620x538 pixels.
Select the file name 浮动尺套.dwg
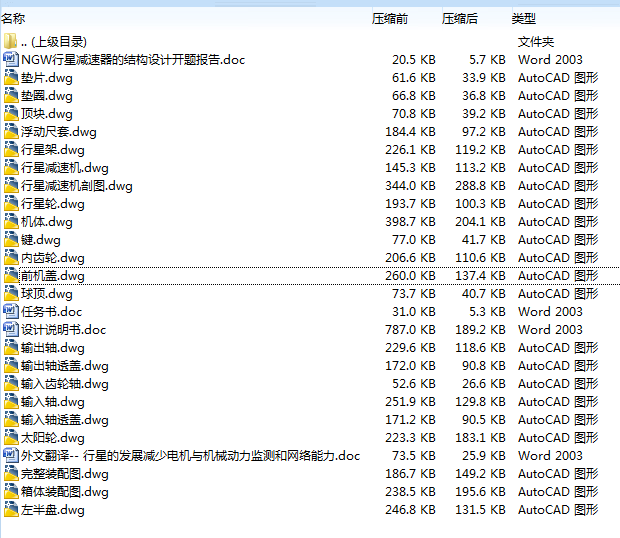[59, 132]
